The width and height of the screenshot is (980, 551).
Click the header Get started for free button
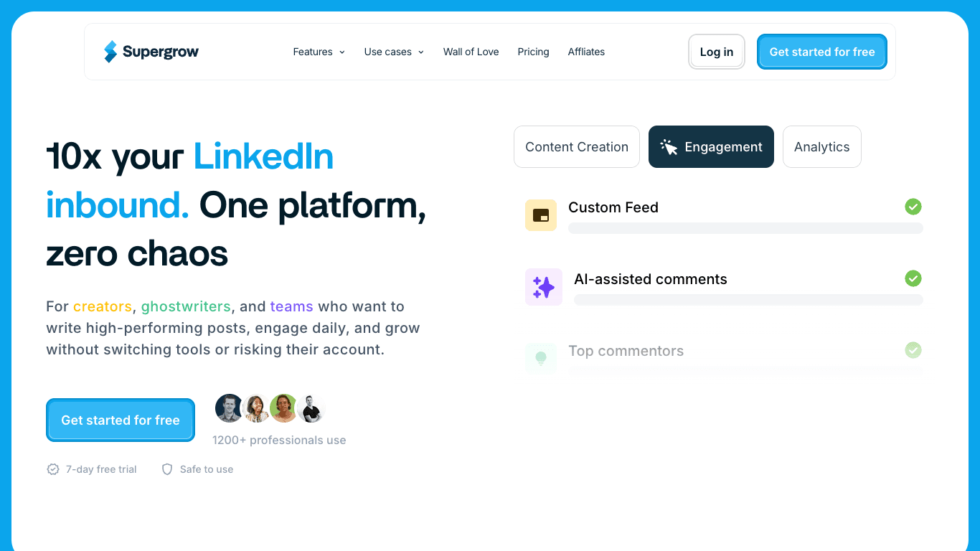pyautogui.click(x=821, y=52)
